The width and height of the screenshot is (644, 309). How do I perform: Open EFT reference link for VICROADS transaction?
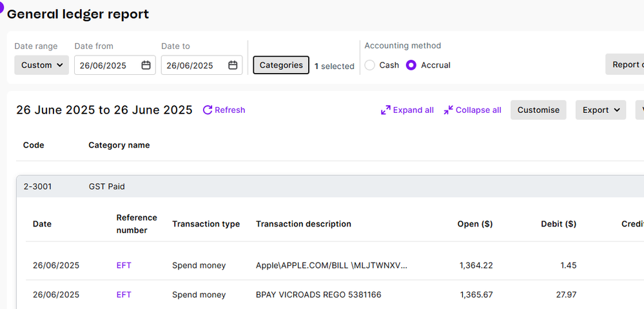pos(124,295)
